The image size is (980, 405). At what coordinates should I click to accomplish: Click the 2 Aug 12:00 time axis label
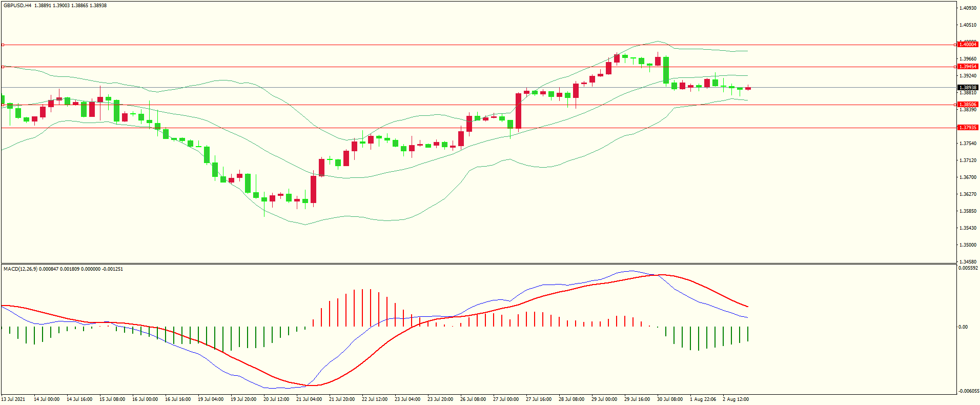pyautogui.click(x=736, y=399)
